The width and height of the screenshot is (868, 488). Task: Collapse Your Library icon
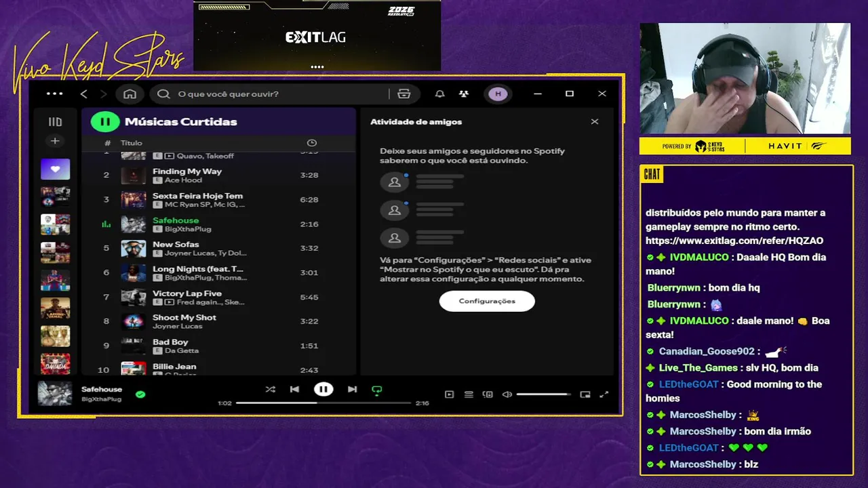pos(55,122)
